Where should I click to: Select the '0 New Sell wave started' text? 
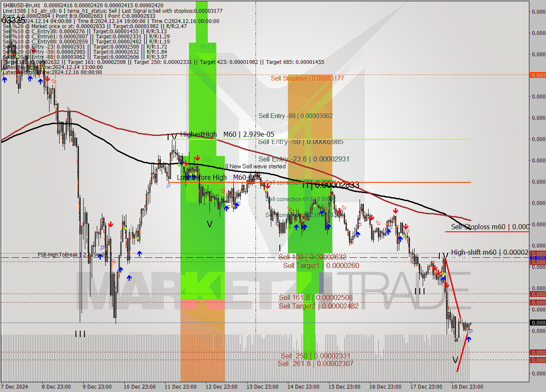pos(256,166)
